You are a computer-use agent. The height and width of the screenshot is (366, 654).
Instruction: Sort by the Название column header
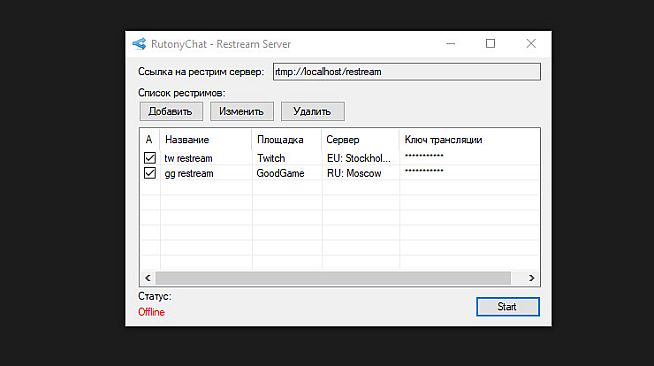pos(206,140)
